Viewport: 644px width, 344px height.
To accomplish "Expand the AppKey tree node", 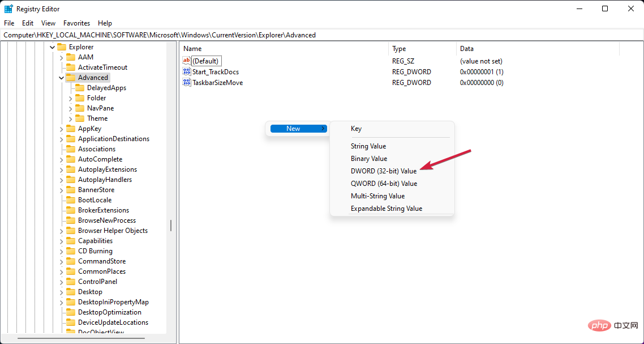I will pyautogui.click(x=61, y=129).
